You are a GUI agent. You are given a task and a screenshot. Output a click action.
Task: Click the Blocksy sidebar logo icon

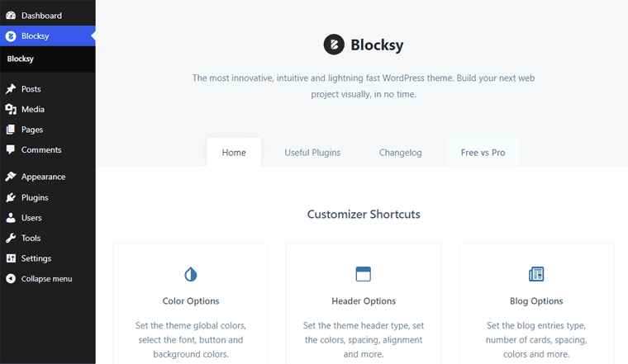click(x=11, y=36)
